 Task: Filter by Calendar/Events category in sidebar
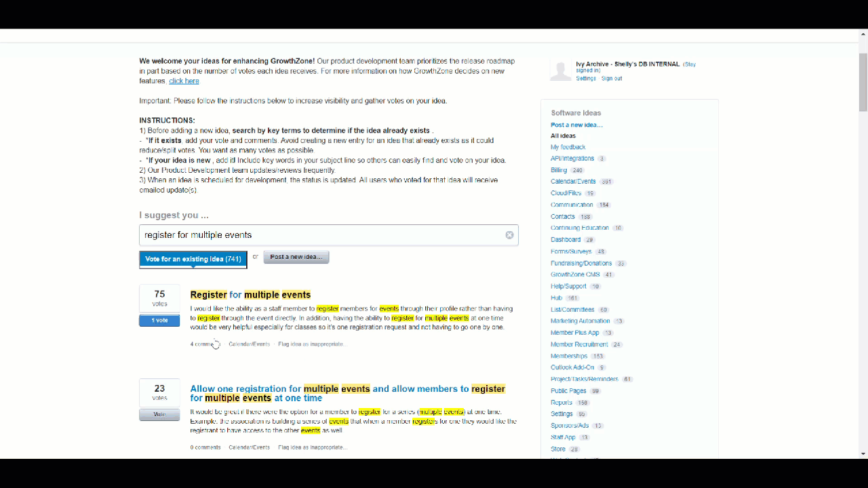click(573, 182)
